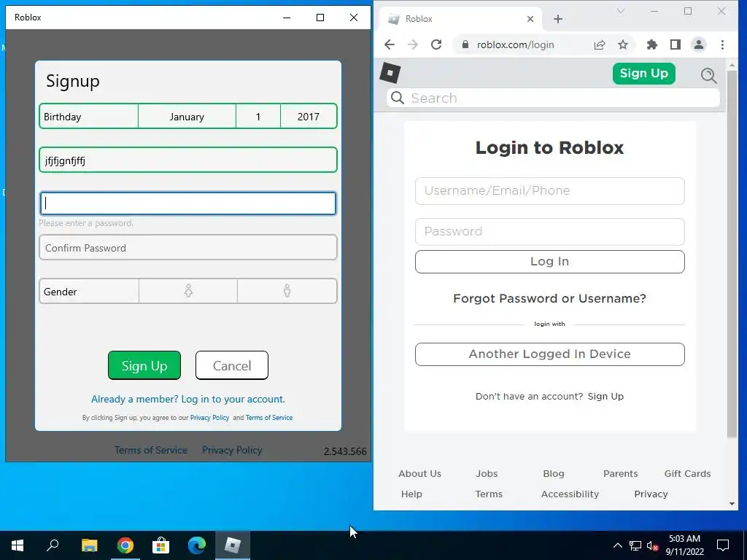The height and width of the screenshot is (560, 747).
Task: Open Help footer link
Action: (x=411, y=494)
